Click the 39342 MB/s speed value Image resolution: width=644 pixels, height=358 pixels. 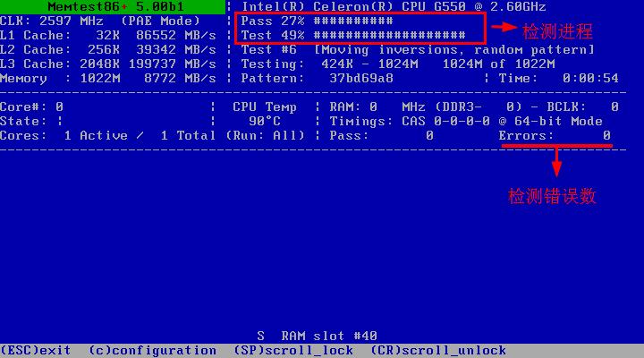point(176,50)
